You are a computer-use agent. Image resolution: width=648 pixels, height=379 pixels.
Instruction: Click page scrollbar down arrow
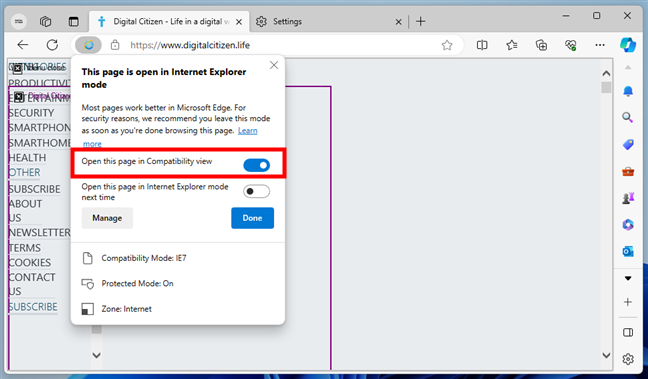click(x=606, y=355)
